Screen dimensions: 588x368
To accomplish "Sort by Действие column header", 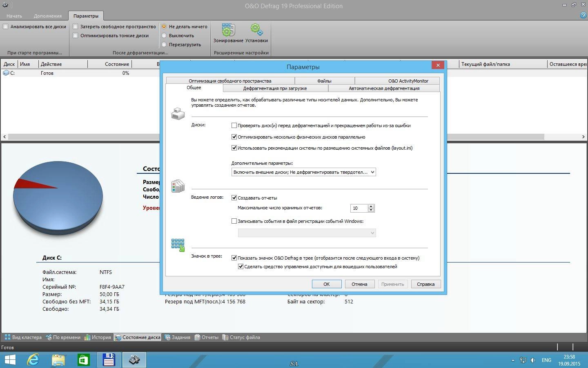I will (x=63, y=64).
